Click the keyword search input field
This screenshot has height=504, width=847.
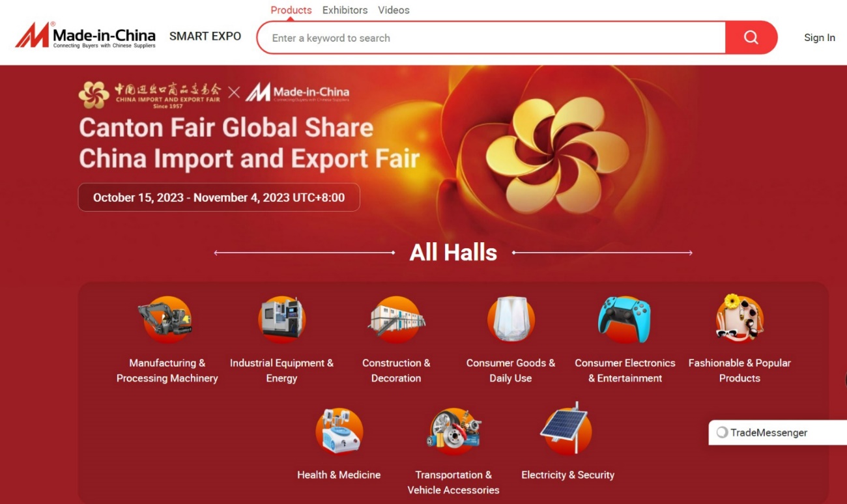pos(491,38)
